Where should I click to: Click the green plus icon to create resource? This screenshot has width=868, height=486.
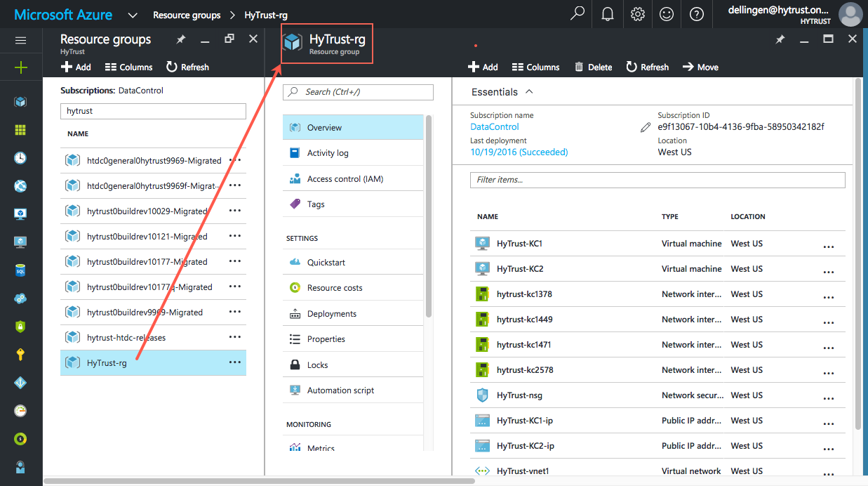[21, 67]
